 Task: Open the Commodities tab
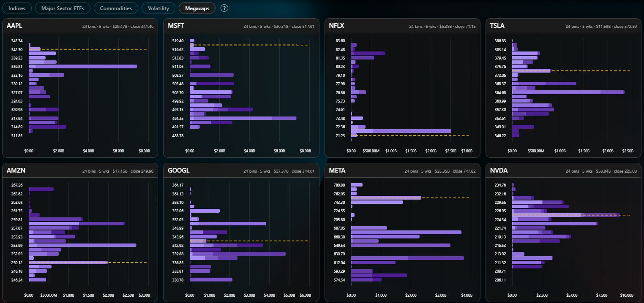pyautogui.click(x=116, y=8)
